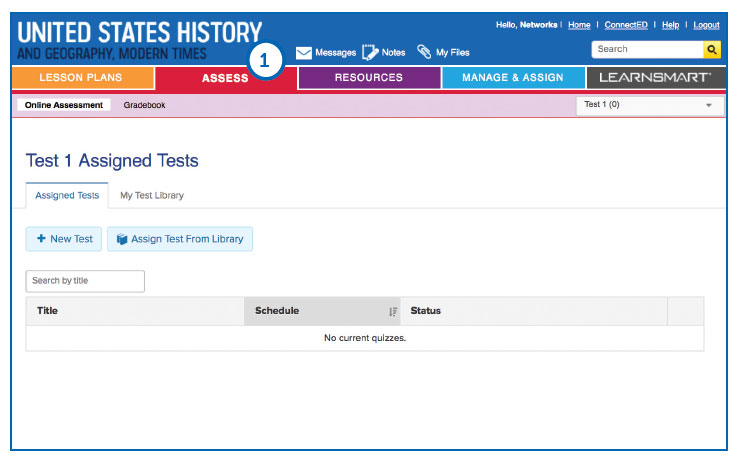
Task: Select the Assigned Tests tab
Action: tap(67, 195)
